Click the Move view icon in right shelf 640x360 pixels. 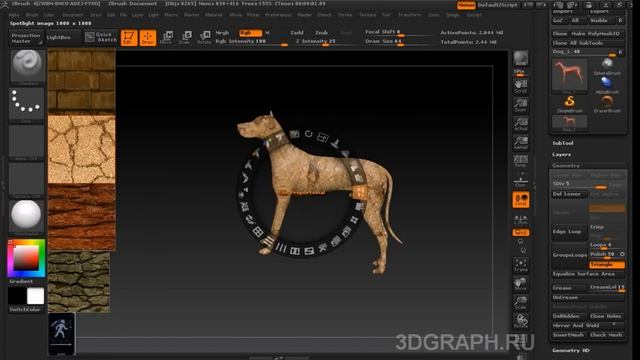pos(520,284)
